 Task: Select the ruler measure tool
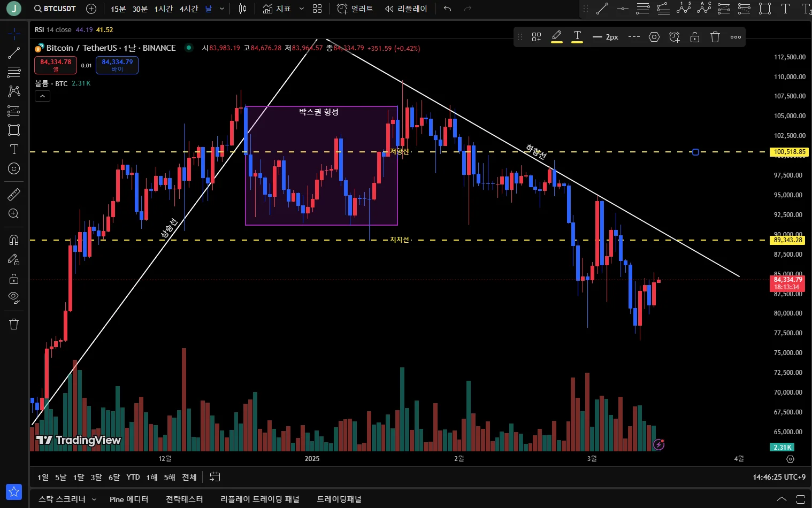tap(14, 194)
